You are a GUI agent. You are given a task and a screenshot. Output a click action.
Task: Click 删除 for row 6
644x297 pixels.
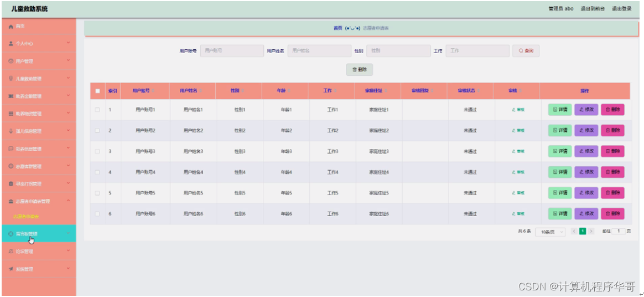(613, 214)
